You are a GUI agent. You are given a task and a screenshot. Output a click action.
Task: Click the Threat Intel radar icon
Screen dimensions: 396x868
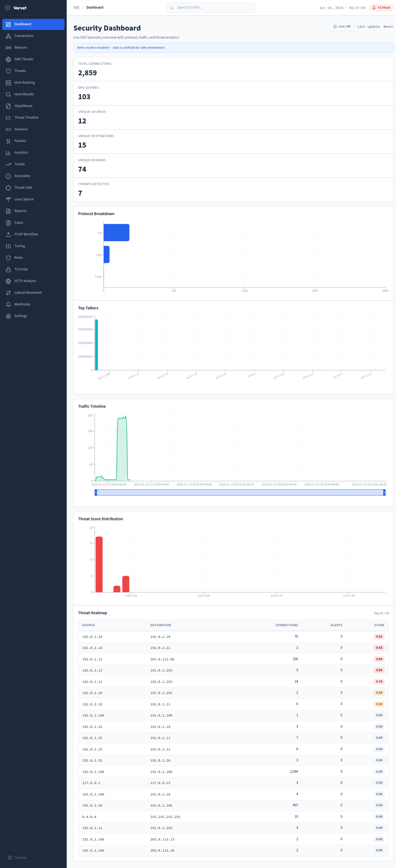[x=8, y=188]
